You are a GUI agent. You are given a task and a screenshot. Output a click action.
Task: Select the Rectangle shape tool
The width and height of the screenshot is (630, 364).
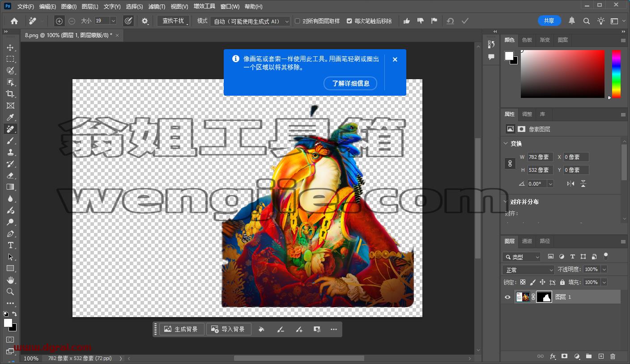10,268
